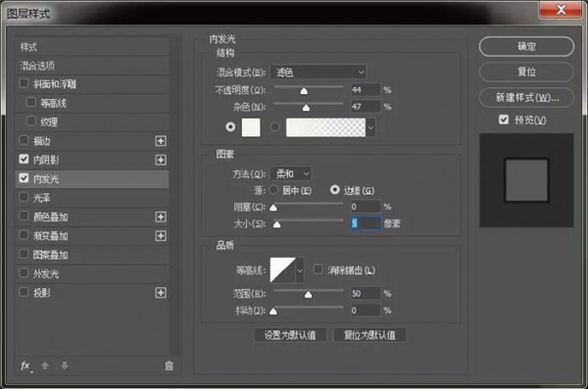This screenshot has width=588, height=389.
Task: Click the 确定 button
Action: coord(526,46)
